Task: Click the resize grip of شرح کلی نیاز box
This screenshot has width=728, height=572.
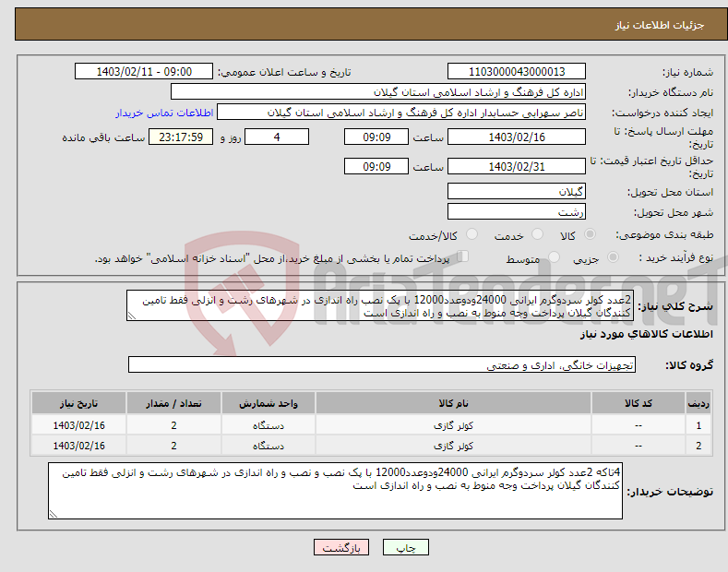Action: pyautogui.click(x=132, y=316)
